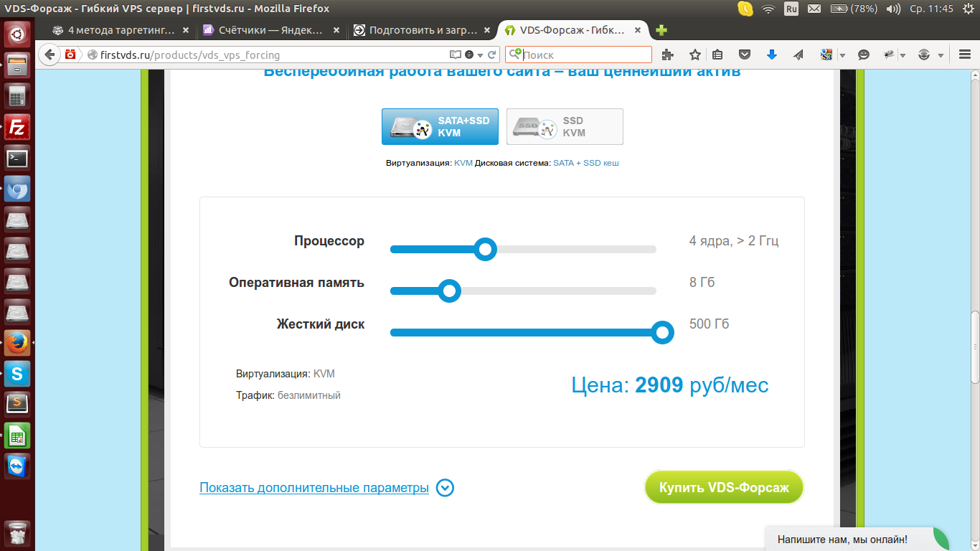Screen dimensions: 980x551
Task: Click the Процессор slider handle
Action: (486, 250)
